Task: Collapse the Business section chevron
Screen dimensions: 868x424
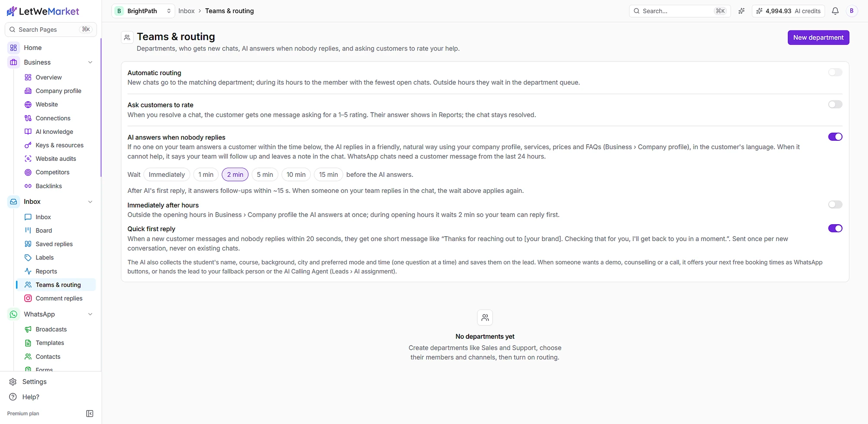Action: pos(90,63)
